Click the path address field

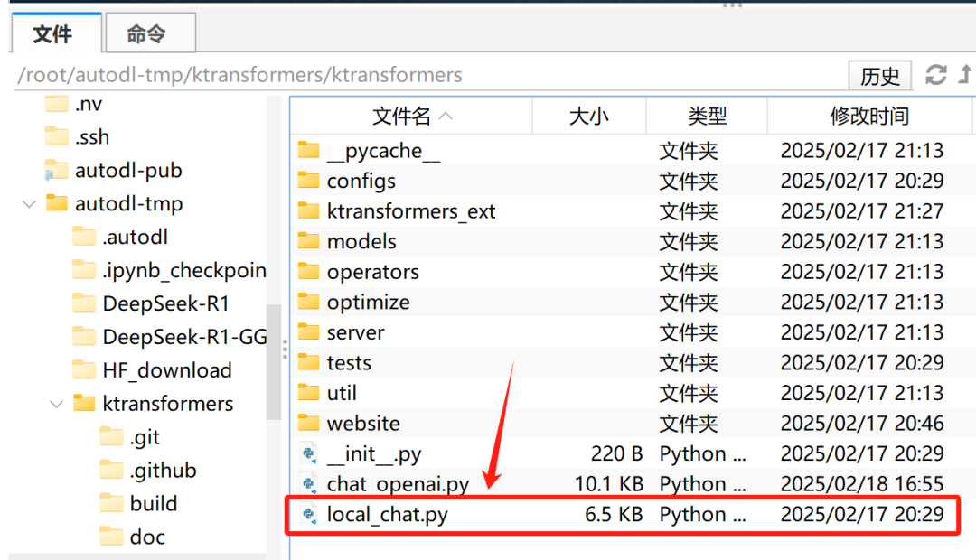coord(425,75)
